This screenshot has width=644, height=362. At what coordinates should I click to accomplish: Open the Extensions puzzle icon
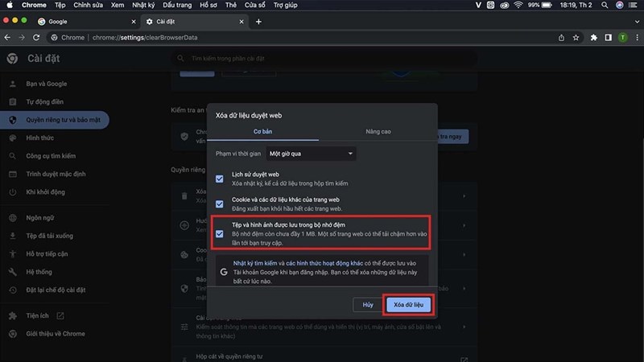[594, 37]
